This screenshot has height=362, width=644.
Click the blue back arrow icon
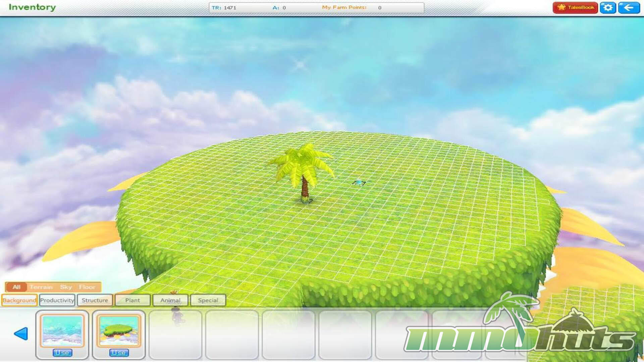point(629,7)
